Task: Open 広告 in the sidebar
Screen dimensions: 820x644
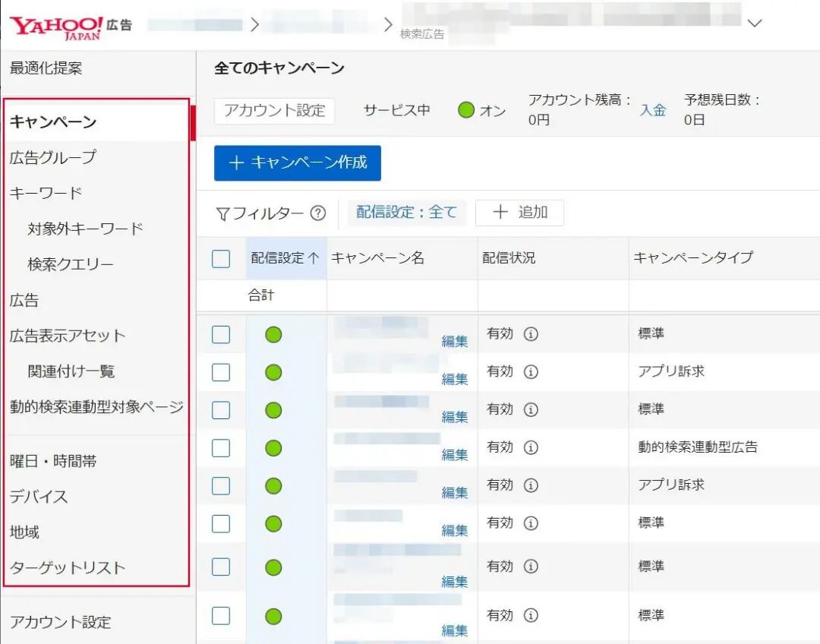Action: click(24, 300)
